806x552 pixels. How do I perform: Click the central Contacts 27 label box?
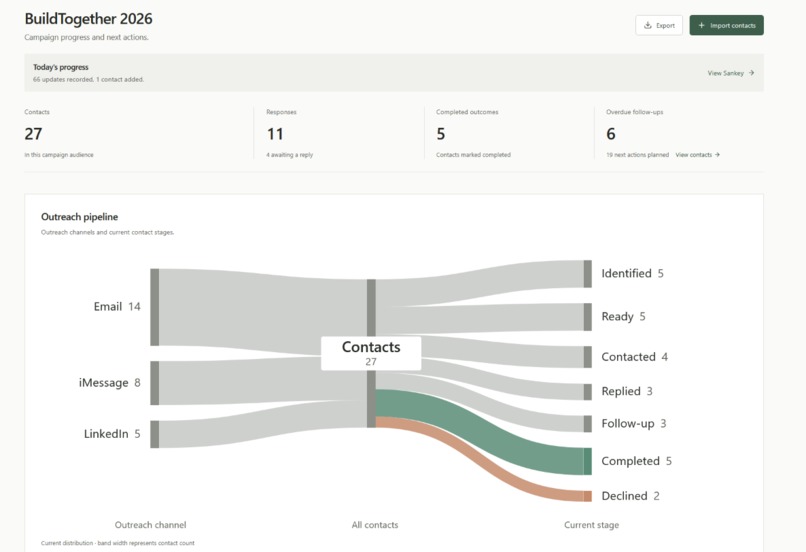(x=371, y=353)
